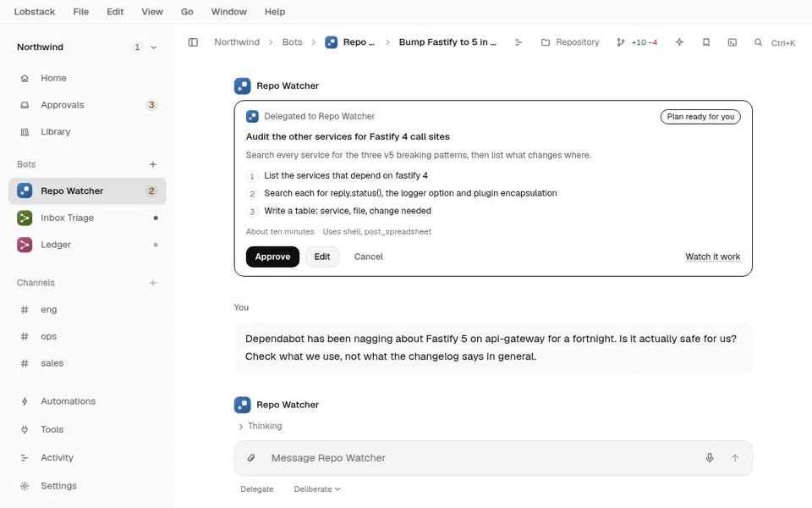The width and height of the screenshot is (812, 508).
Task: Click plan step 'List the services that depend on fastify 4'
Action: [346, 176]
